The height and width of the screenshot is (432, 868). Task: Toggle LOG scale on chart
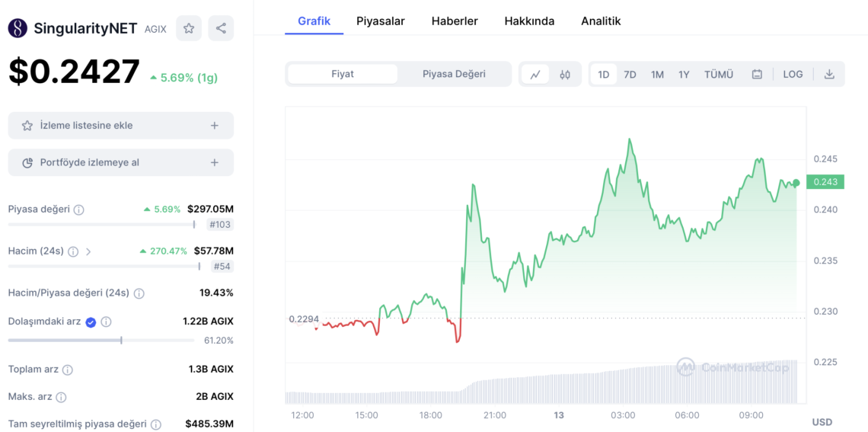[x=793, y=74]
